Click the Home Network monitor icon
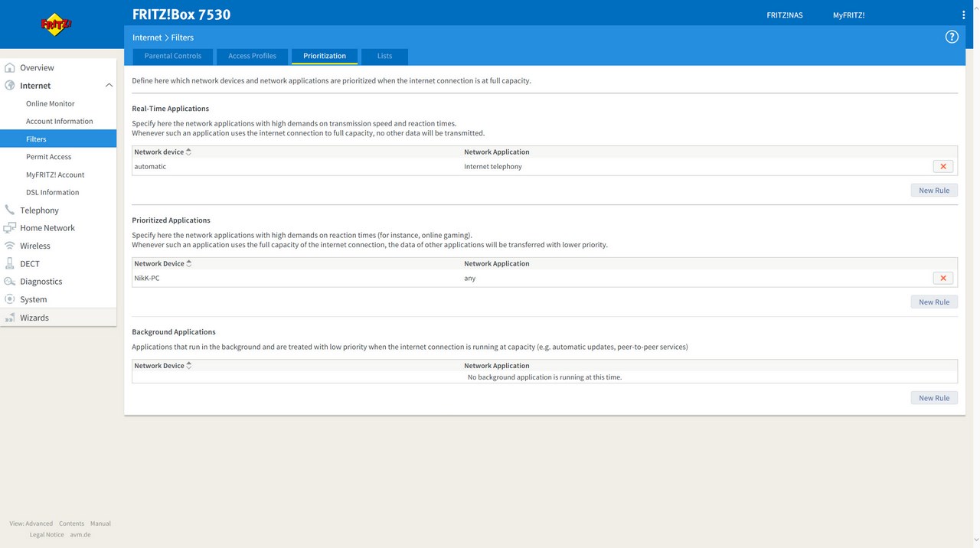 coord(10,228)
